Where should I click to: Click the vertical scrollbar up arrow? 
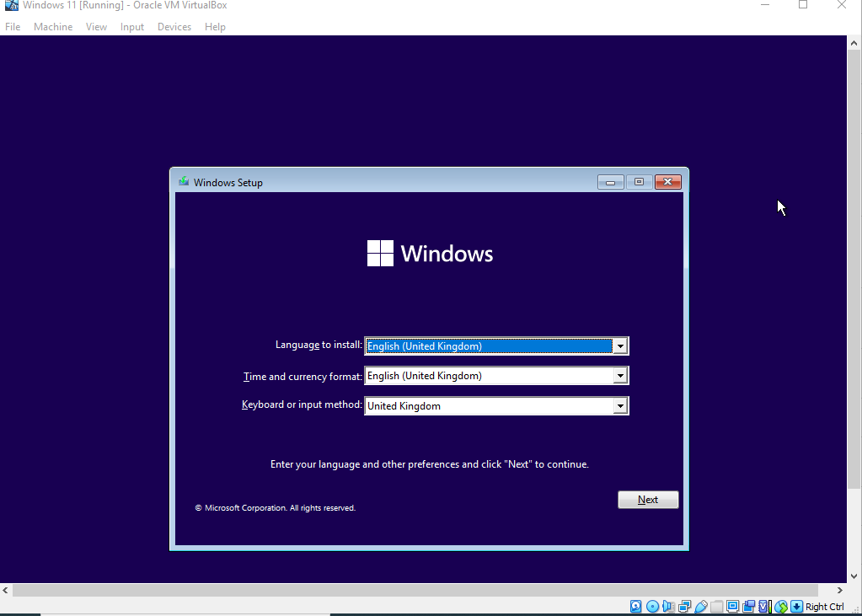click(854, 42)
